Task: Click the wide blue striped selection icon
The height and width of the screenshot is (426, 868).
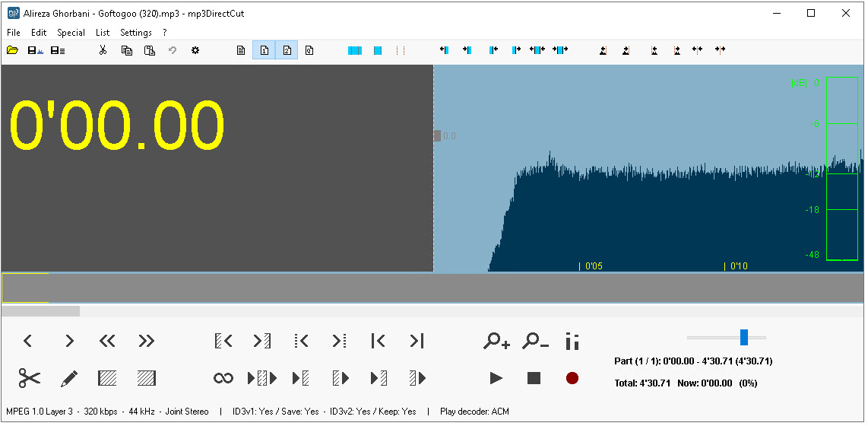Action: coord(355,50)
